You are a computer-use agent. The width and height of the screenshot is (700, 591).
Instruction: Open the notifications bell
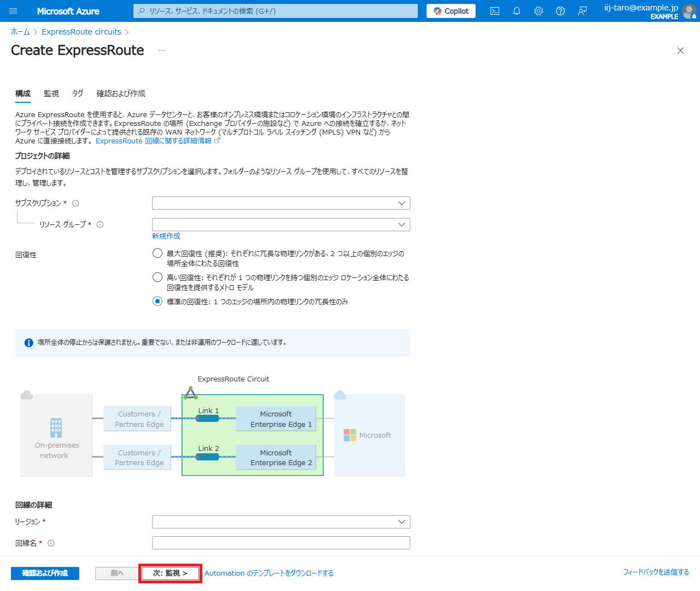click(517, 11)
